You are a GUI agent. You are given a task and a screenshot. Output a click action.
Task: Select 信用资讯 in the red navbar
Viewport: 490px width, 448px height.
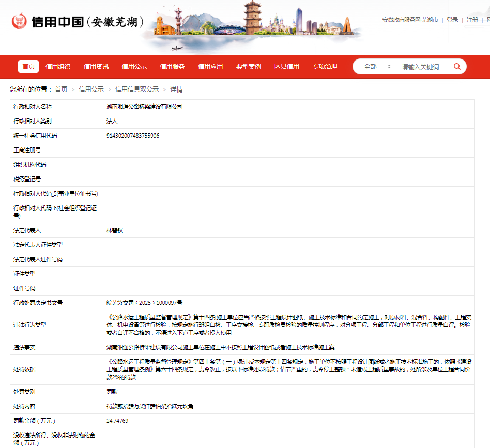pyautogui.click(x=96, y=66)
